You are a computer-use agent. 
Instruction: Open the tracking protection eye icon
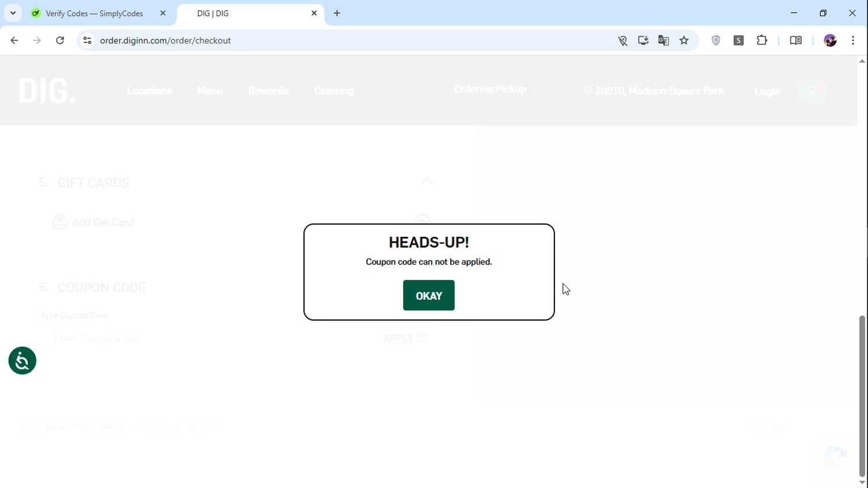(x=623, y=41)
